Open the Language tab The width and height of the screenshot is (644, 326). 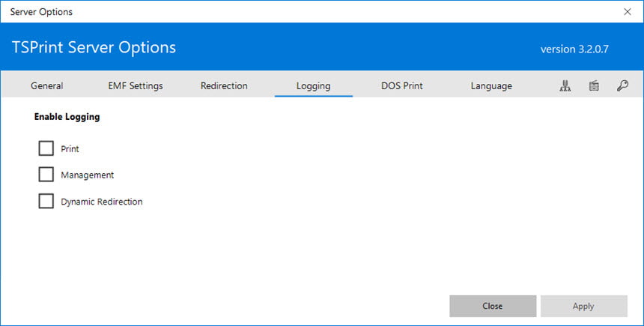(491, 85)
